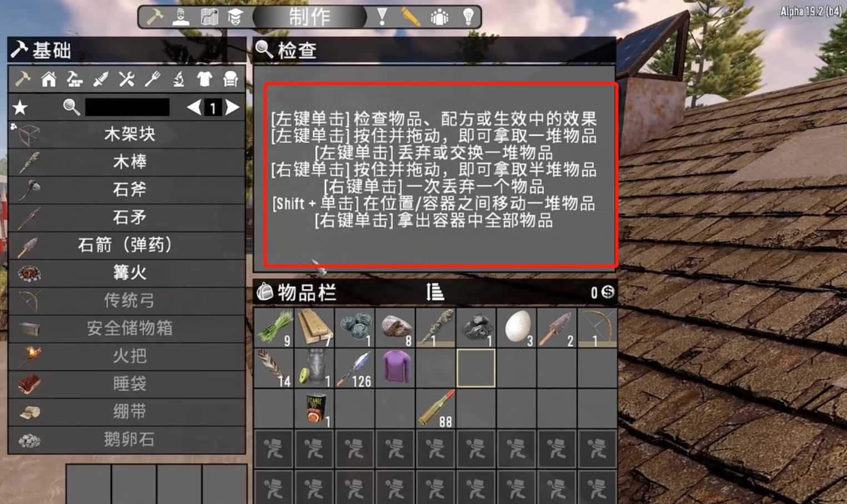This screenshot has height=504, width=847.
Task: Select the 篝火 recipe
Action: click(x=127, y=273)
